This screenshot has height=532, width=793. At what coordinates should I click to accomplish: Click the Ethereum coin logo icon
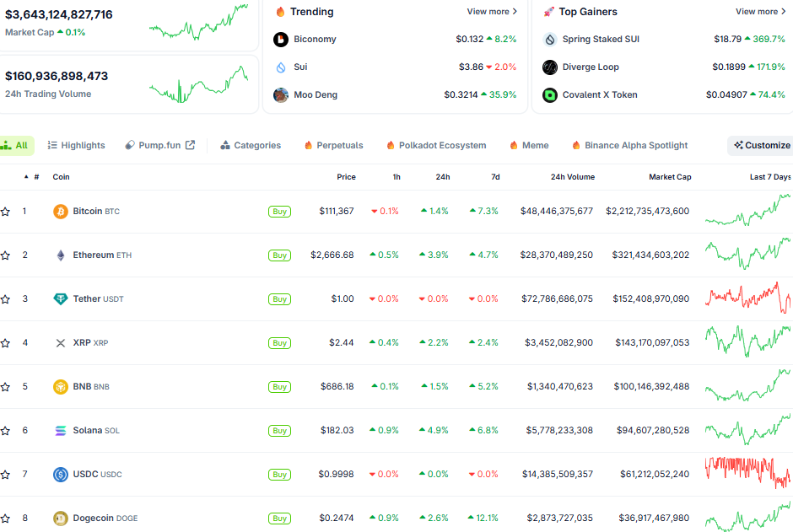(60, 255)
